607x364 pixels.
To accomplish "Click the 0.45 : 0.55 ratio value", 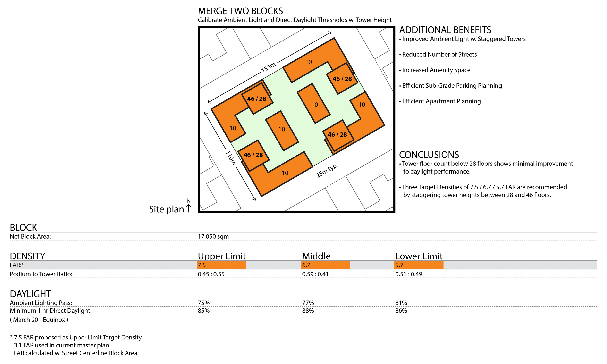I will [211, 274].
